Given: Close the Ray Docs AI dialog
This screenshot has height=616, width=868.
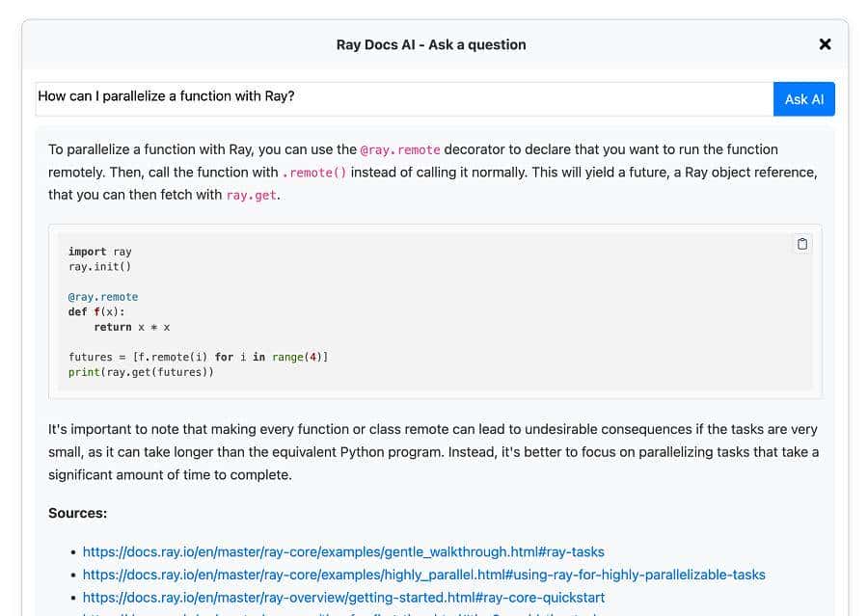Looking at the screenshot, I should tap(825, 44).
